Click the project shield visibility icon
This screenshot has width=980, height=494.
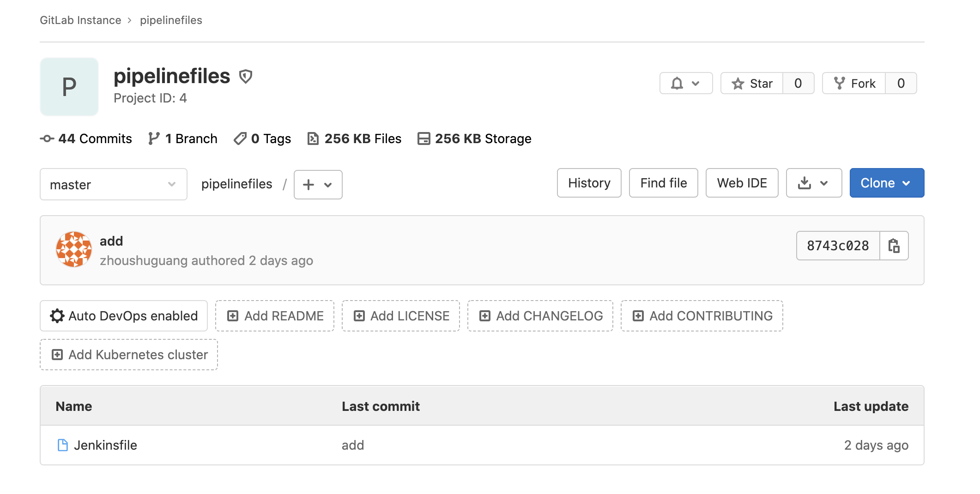[246, 77]
